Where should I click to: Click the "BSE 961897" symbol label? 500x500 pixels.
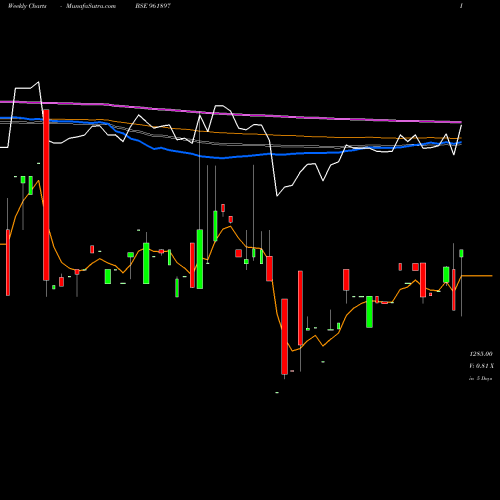point(153,6)
